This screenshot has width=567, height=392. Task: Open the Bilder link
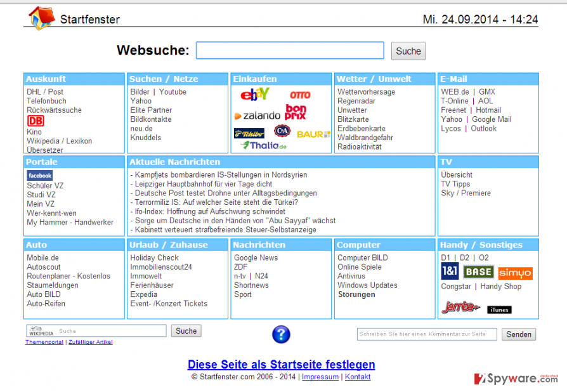(x=140, y=92)
